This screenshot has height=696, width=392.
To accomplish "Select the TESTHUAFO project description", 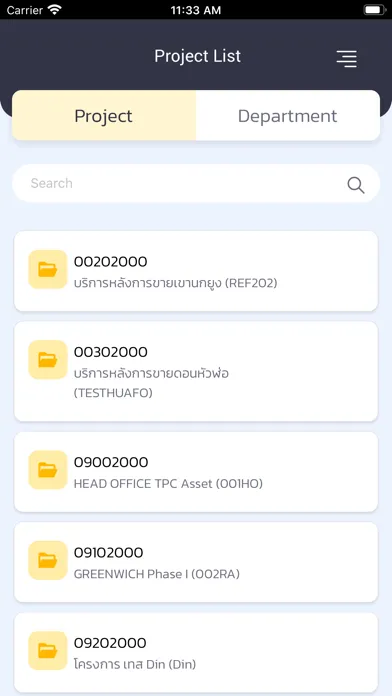I will 151,383.
